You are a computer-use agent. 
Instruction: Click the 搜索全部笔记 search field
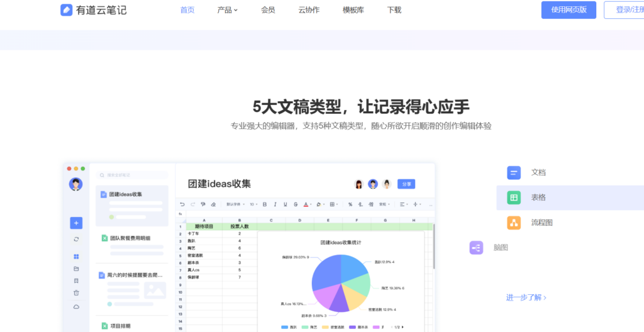(x=132, y=175)
